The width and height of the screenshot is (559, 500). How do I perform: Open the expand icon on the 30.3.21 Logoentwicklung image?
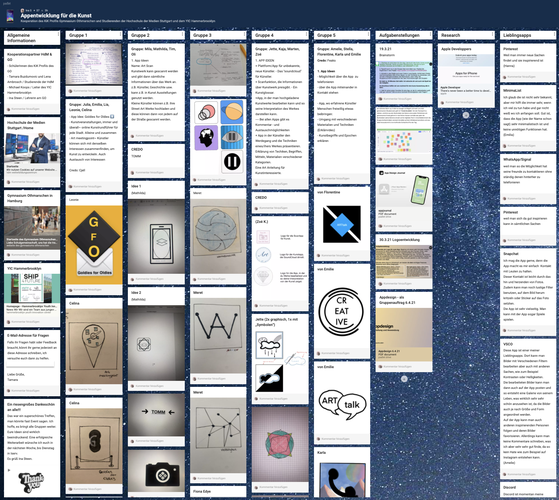(x=430, y=247)
